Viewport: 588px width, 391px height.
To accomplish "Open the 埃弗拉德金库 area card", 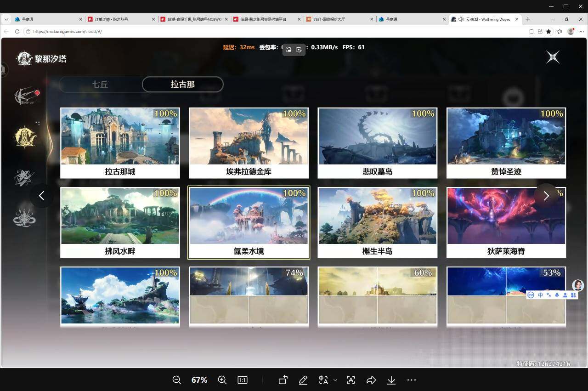I will coord(249,143).
